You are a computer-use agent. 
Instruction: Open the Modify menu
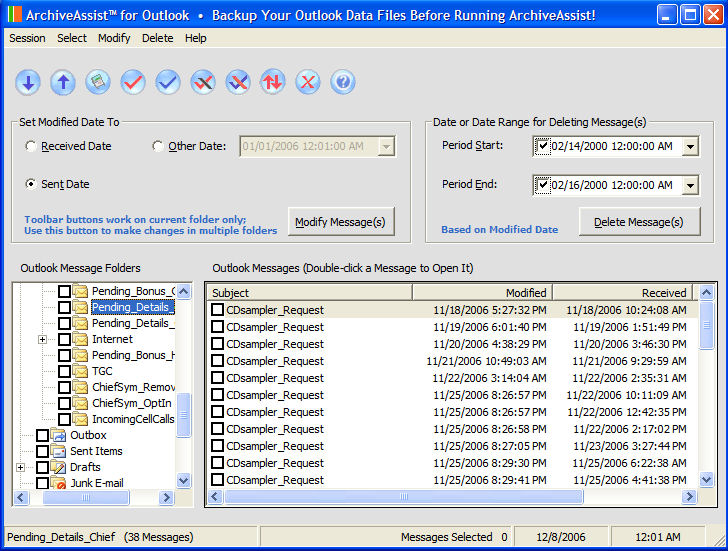pos(114,38)
